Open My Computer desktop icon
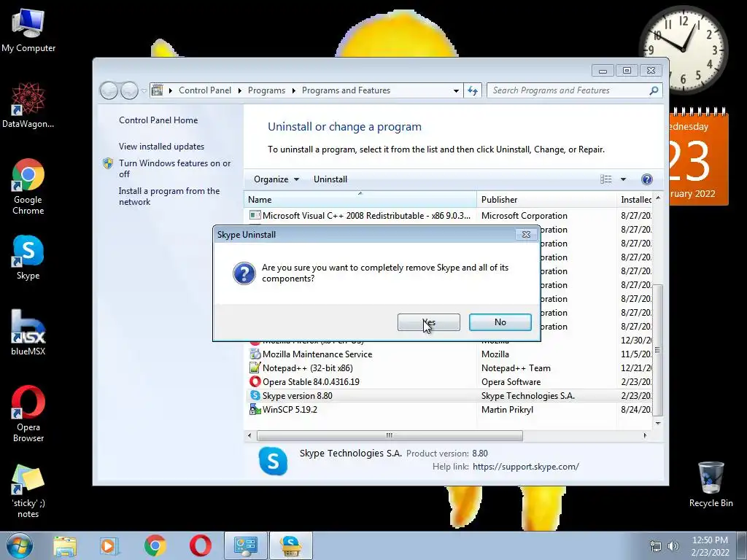Screen dimensions: 747x560 [x=28, y=29]
